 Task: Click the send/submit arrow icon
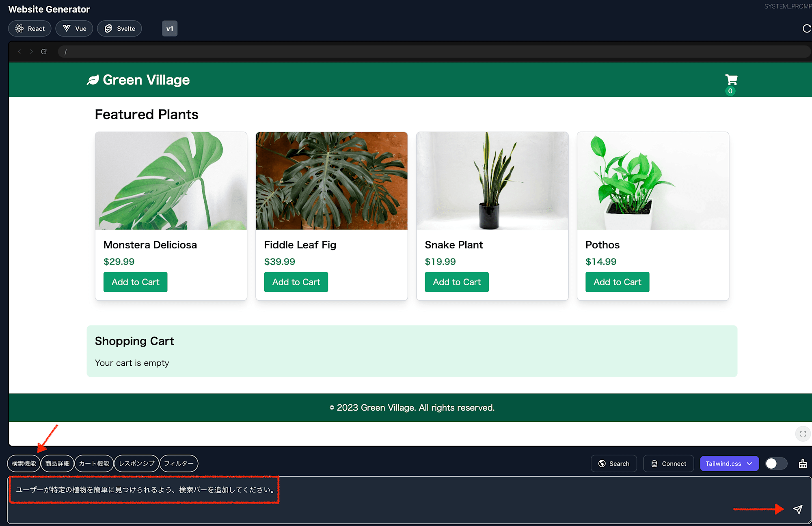[x=798, y=509]
